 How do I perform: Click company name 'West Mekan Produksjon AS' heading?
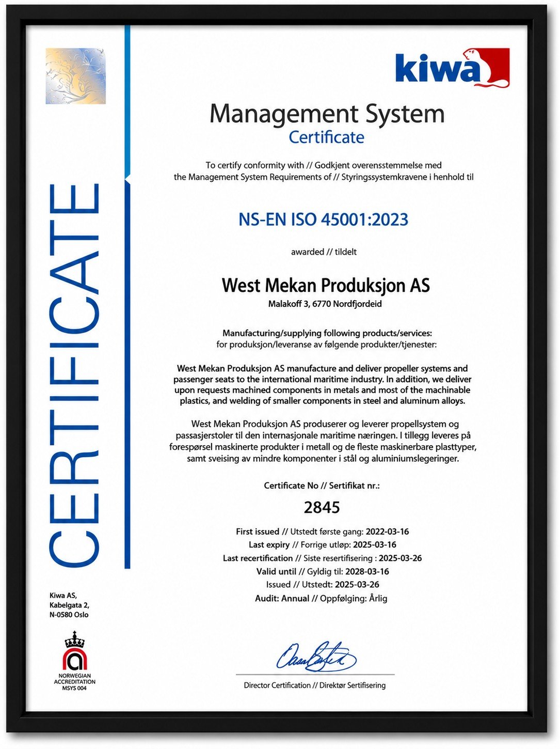[326, 285]
